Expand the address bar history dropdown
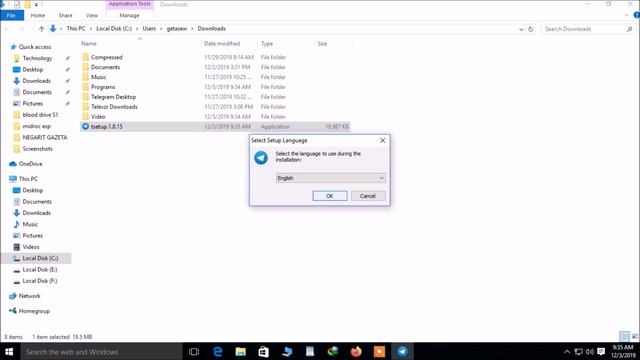The height and width of the screenshot is (360, 640). 521,29
